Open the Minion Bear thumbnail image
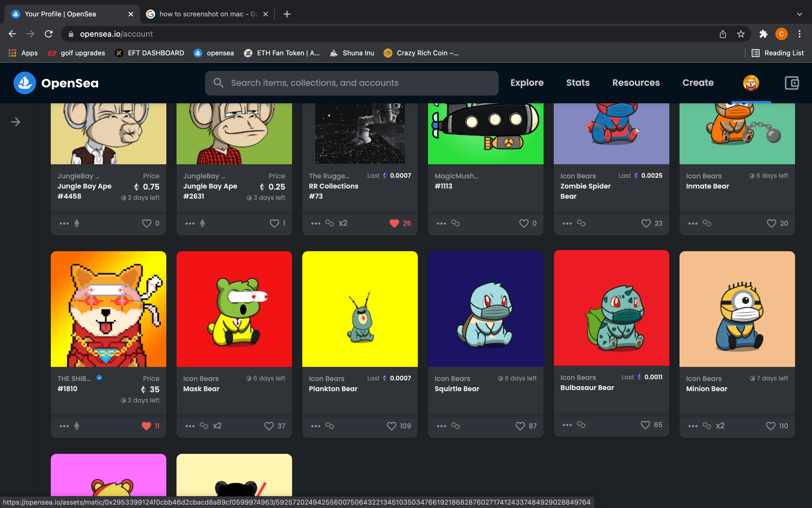 pyautogui.click(x=737, y=309)
